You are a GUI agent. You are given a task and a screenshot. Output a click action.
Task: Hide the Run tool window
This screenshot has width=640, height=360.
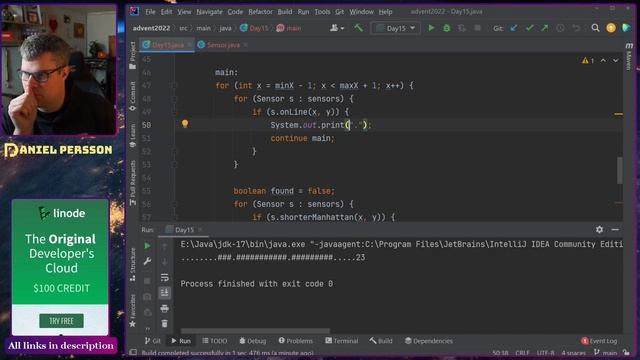tap(615, 229)
